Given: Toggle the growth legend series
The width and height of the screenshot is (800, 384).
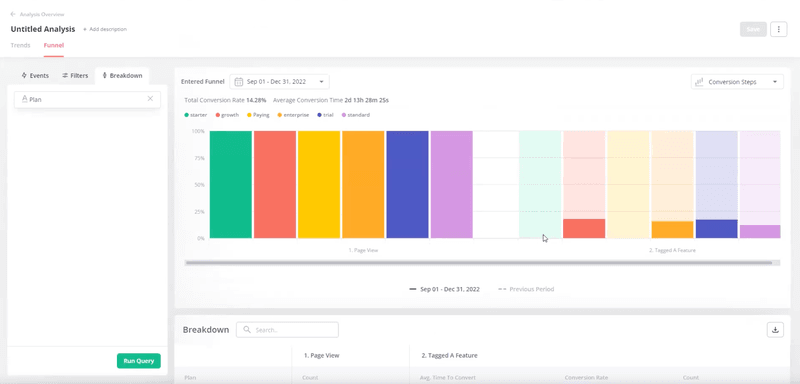Looking at the screenshot, I should point(228,115).
